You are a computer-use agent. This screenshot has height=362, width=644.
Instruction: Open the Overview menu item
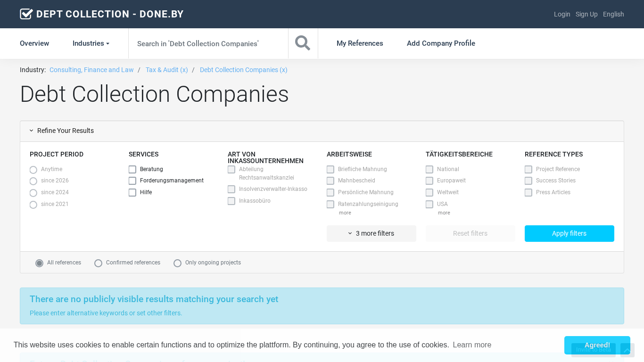tap(34, 43)
